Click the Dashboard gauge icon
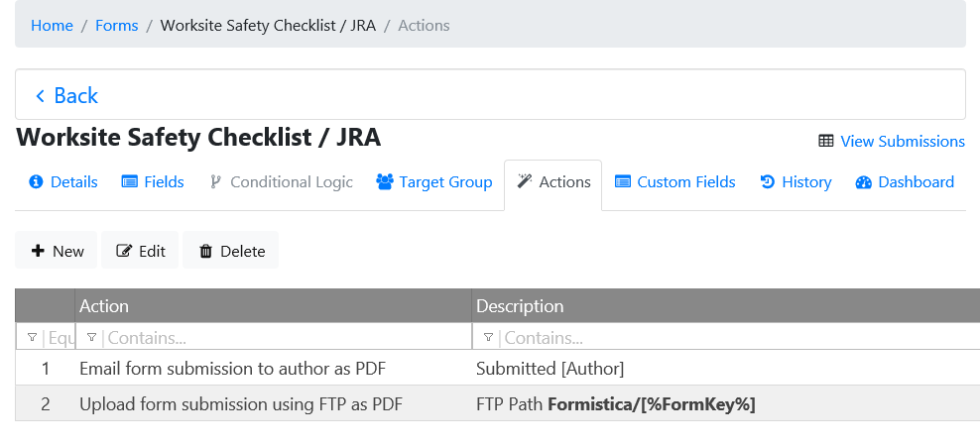The height and width of the screenshot is (446, 980). tap(862, 182)
